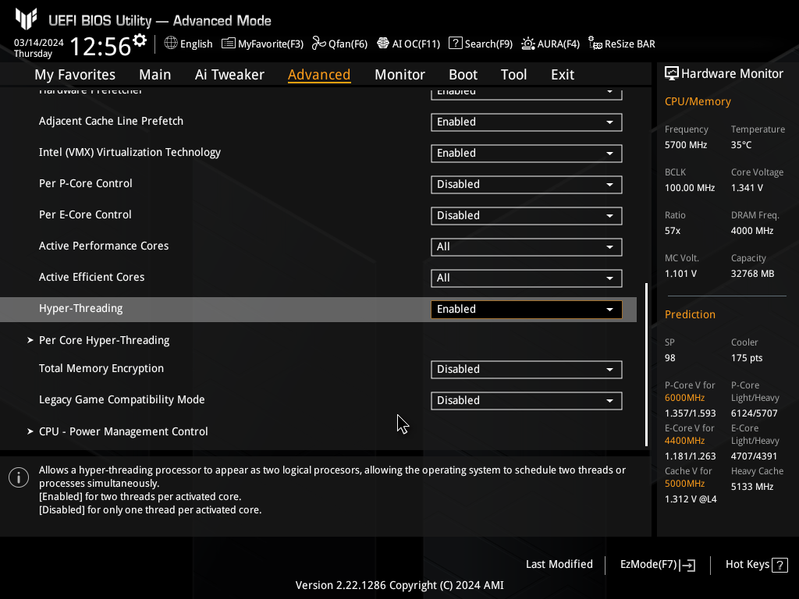
Task: Click the info icon beside help text
Action: (18, 477)
